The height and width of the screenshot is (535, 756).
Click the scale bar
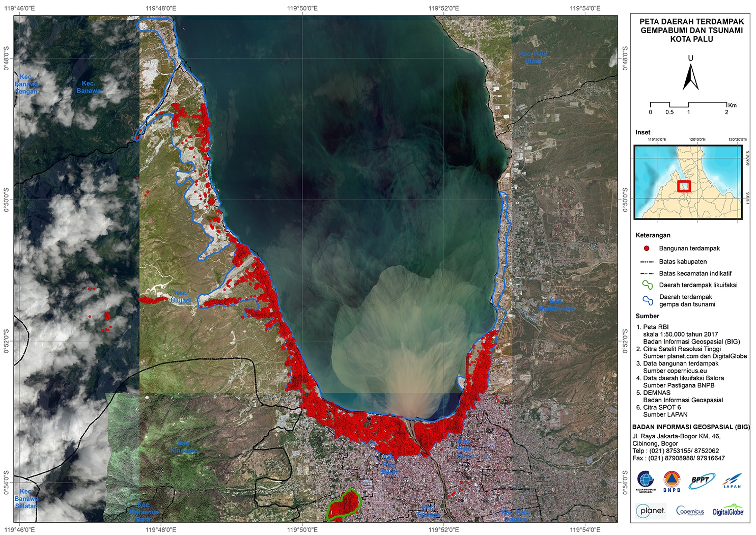coord(688,105)
